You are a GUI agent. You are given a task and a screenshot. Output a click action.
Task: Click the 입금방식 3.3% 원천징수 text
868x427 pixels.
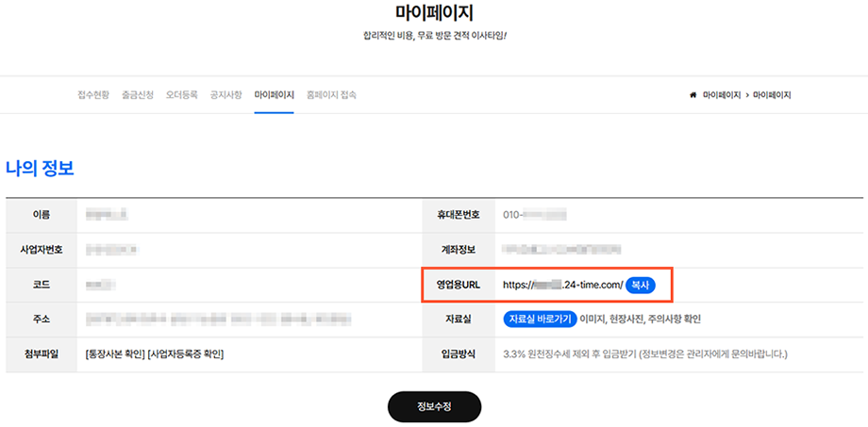(x=645, y=354)
